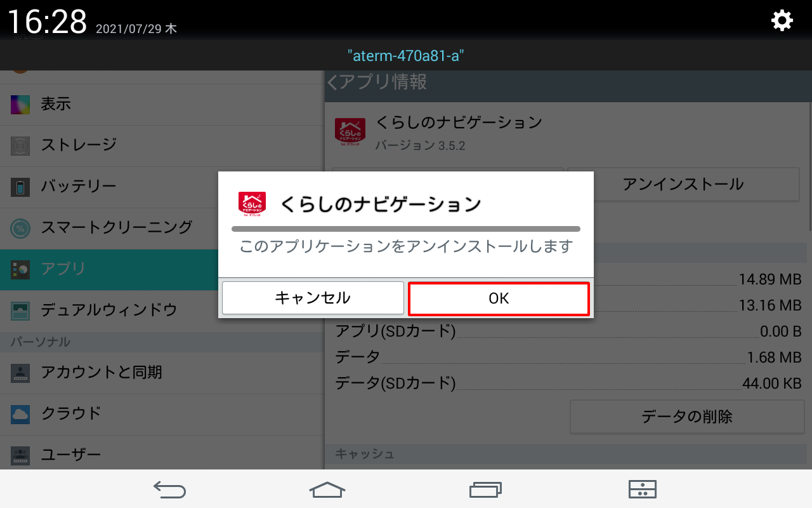Click the クラウド cloud icon
Viewport: 812px width, 508px height.
[20, 415]
